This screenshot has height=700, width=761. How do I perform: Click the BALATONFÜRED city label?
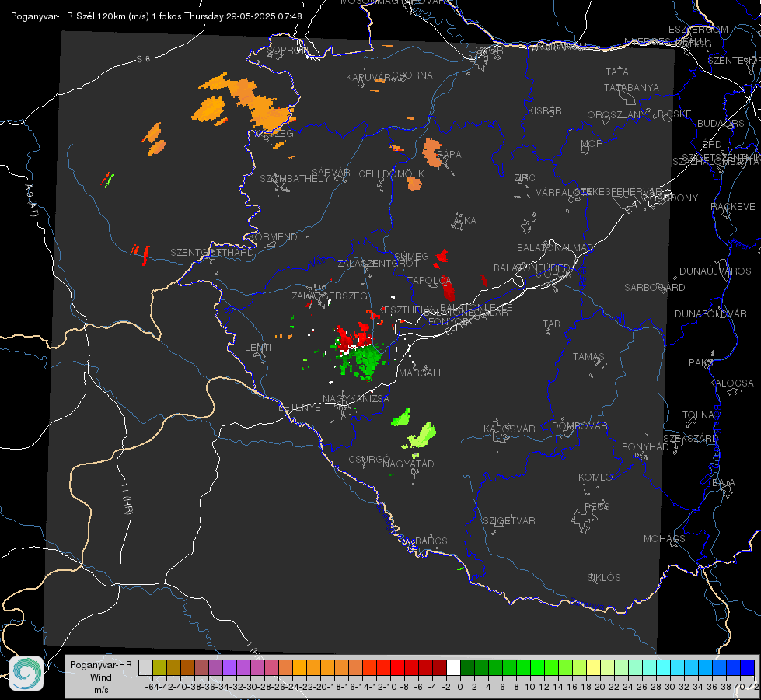click(x=532, y=268)
